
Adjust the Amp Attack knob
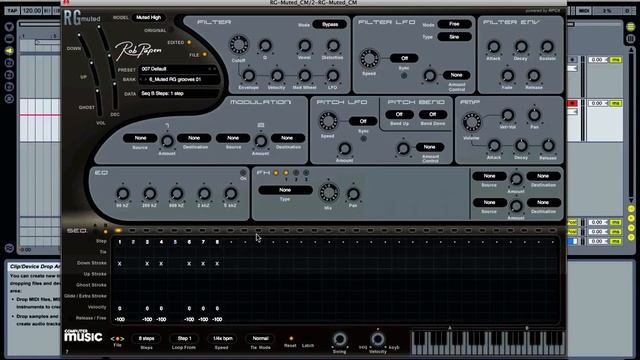tap(494, 146)
